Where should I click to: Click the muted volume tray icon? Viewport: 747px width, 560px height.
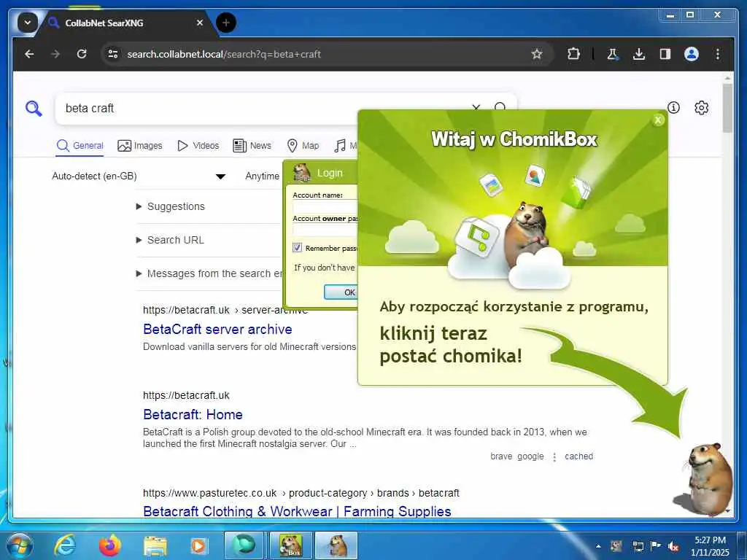click(673, 546)
